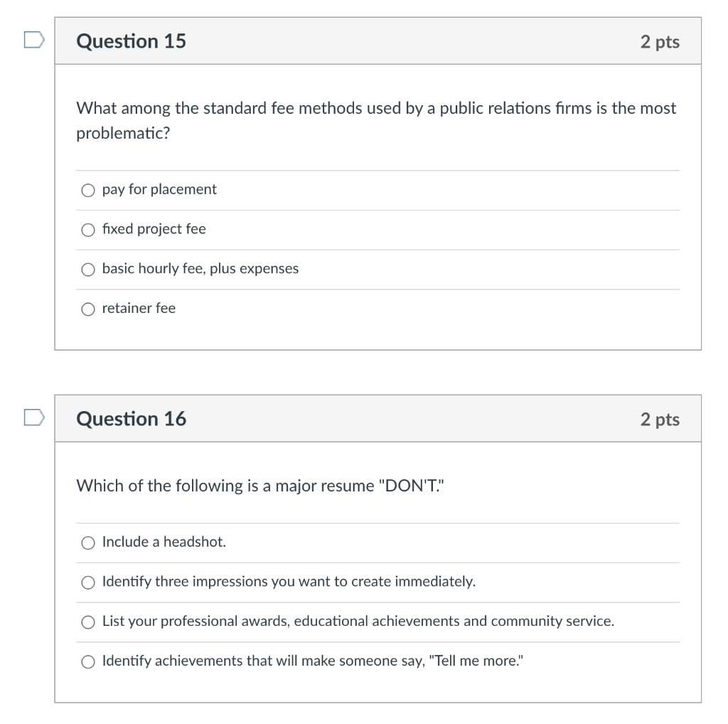The image size is (728, 724).
Task: Click inside the Question 16 answer area
Action: pyautogui.click(x=377, y=601)
